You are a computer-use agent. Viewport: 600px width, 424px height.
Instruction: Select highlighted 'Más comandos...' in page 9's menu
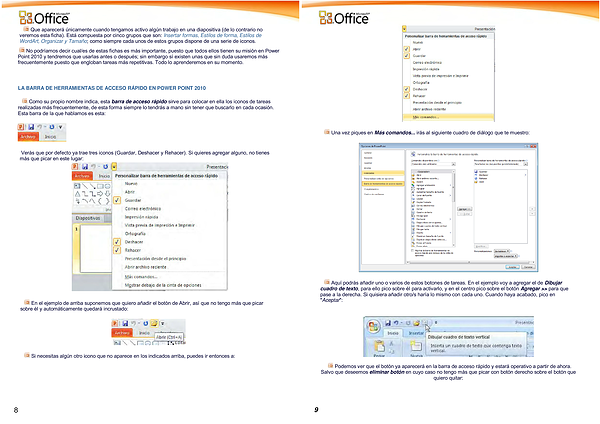[448, 117]
